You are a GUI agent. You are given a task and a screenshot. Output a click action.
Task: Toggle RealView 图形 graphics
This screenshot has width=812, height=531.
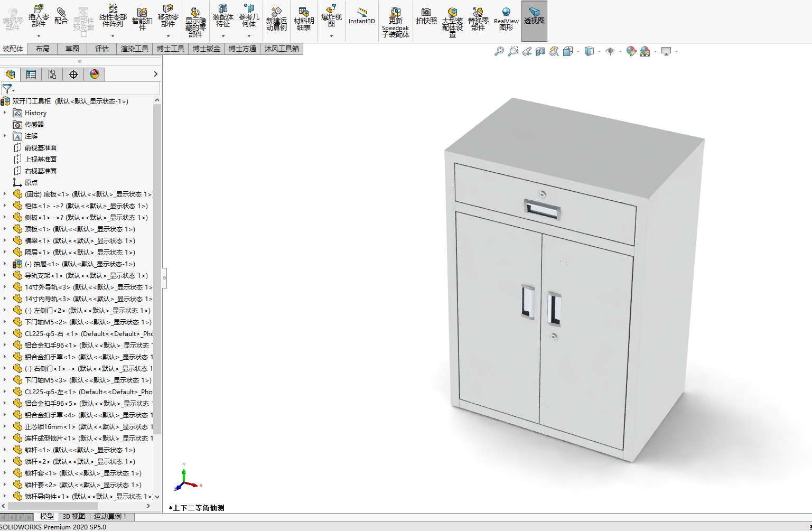(506, 19)
